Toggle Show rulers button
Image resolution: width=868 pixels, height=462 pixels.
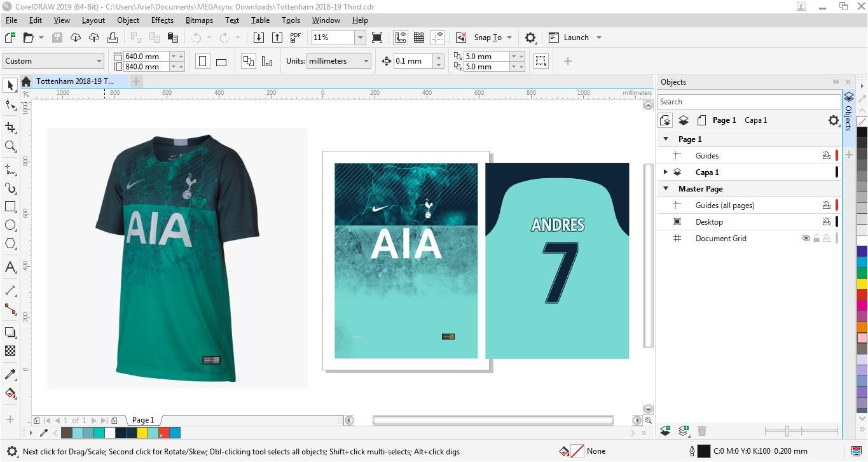[401, 38]
